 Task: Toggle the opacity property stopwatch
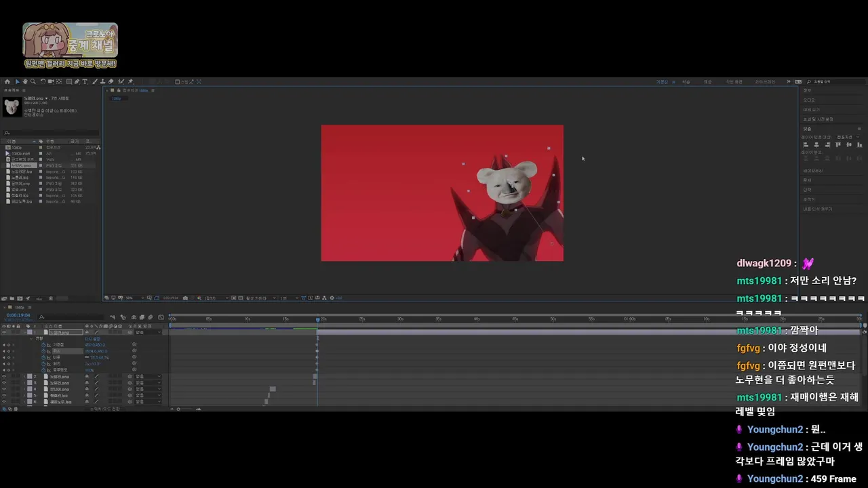(x=43, y=370)
